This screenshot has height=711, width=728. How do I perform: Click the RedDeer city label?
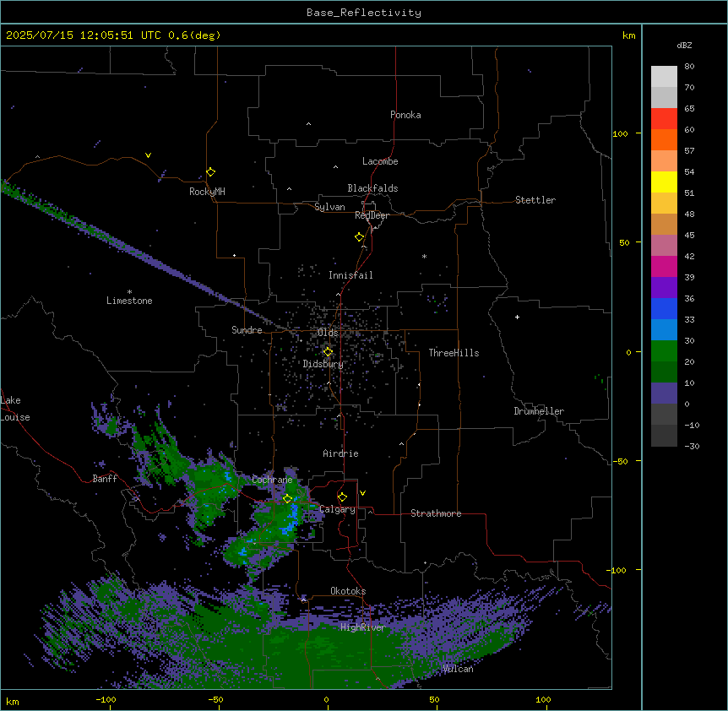372,215
